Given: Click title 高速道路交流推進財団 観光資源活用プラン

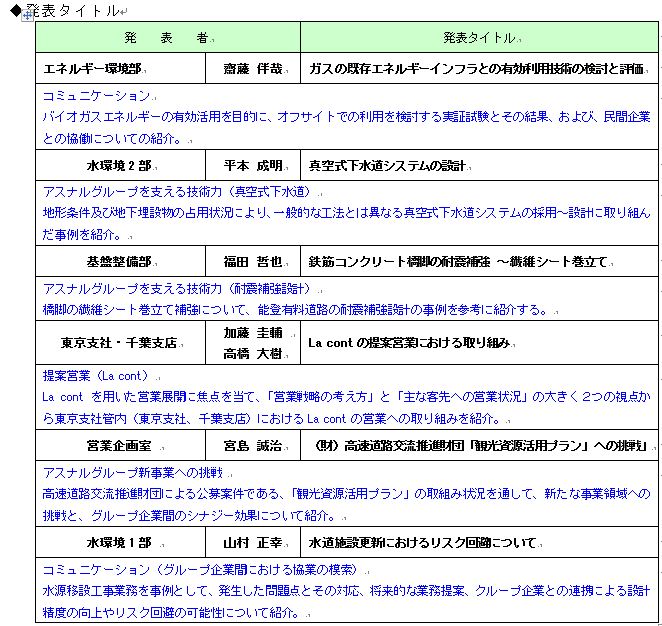Looking at the screenshot, I should tap(479, 446).
